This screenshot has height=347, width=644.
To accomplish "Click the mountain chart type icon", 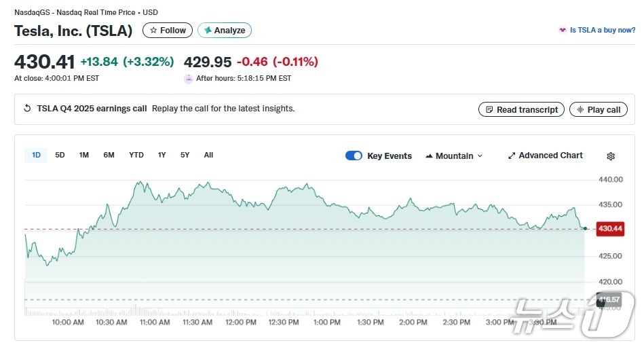I will pos(429,156).
